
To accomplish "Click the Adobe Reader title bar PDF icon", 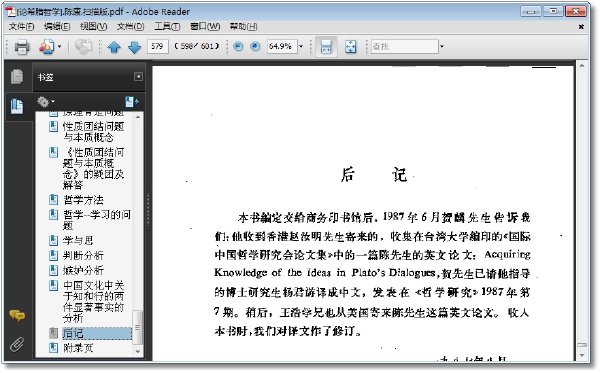I will pos(10,11).
